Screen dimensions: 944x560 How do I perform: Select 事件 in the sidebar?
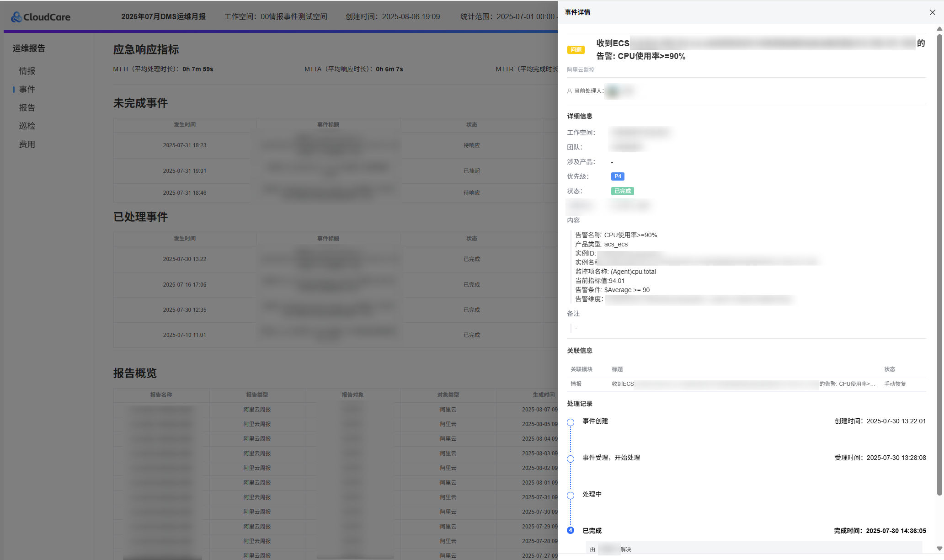point(27,89)
